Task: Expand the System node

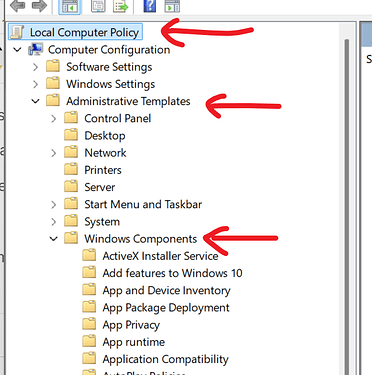Action: click(x=54, y=222)
